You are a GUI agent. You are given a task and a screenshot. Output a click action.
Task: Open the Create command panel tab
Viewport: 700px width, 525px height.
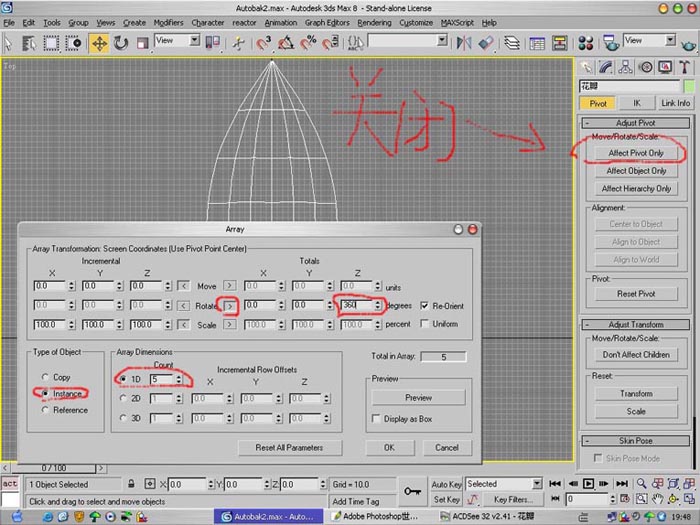[586, 67]
